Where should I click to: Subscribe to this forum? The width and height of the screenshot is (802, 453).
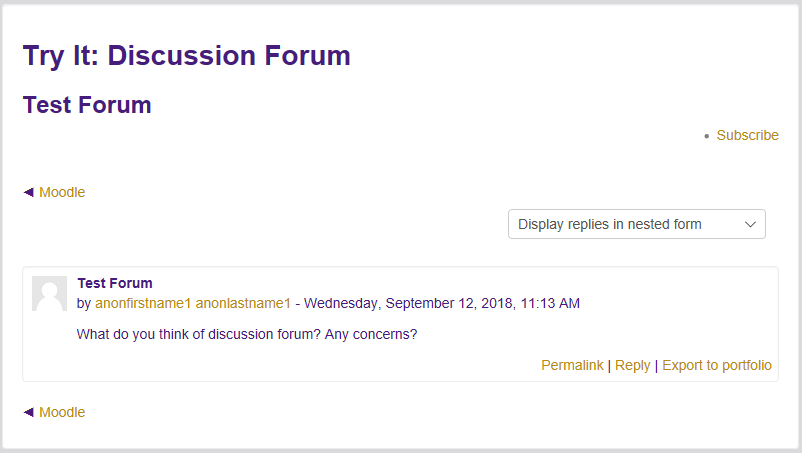(747, 135)
